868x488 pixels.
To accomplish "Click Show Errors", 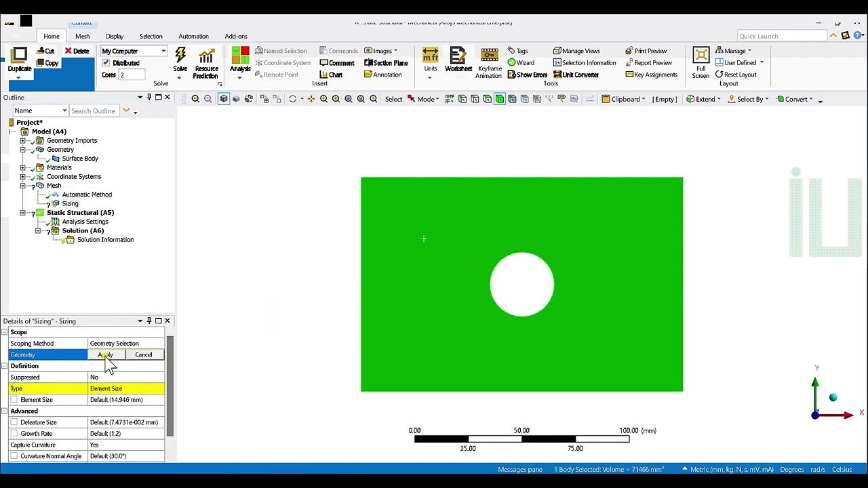I will pos(527,75).
